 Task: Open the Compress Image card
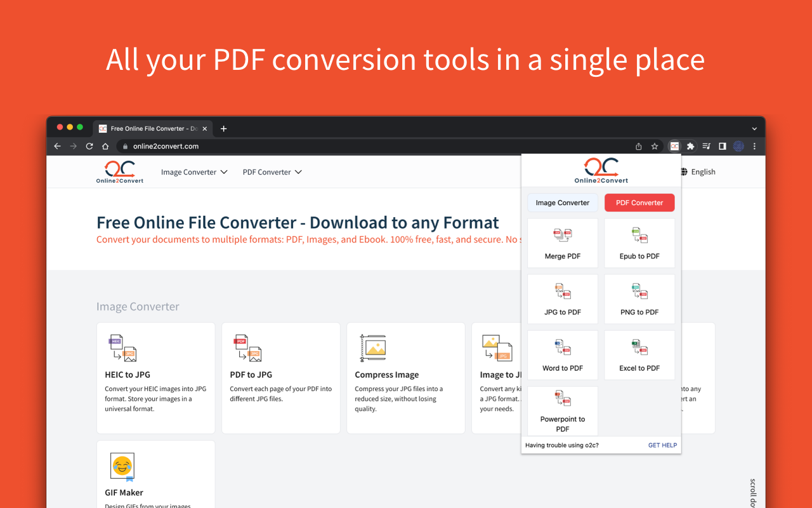tap(405, 378)
